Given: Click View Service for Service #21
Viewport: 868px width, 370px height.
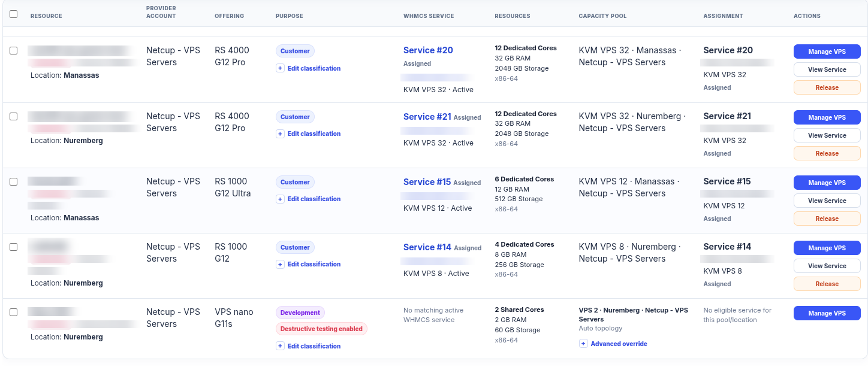Looking at the screenshot, I should (827, 135).
